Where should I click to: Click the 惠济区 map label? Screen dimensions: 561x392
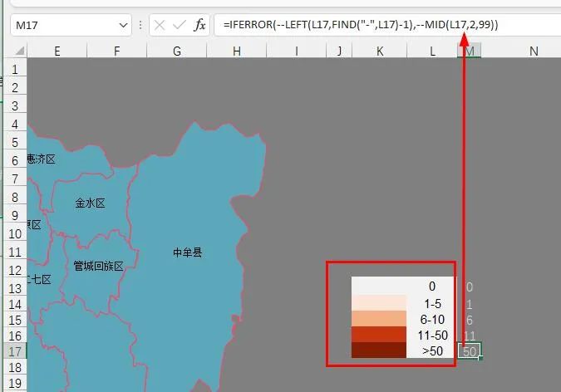[42, 159]
